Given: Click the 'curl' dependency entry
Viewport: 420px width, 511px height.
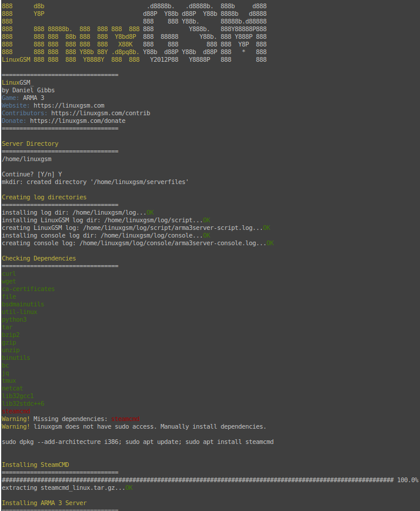Looking at the screenshot, I should (9, 274).
